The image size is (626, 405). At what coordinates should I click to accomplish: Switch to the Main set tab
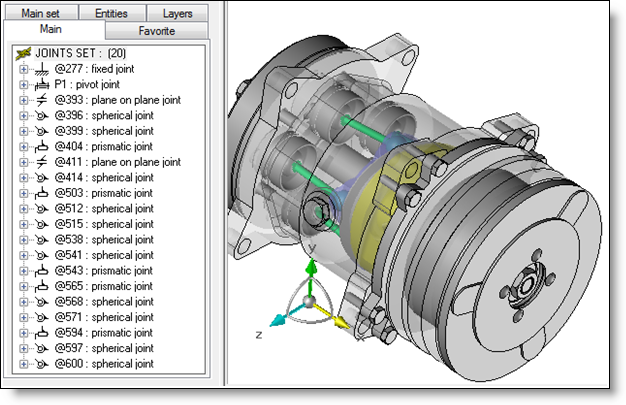41,13
